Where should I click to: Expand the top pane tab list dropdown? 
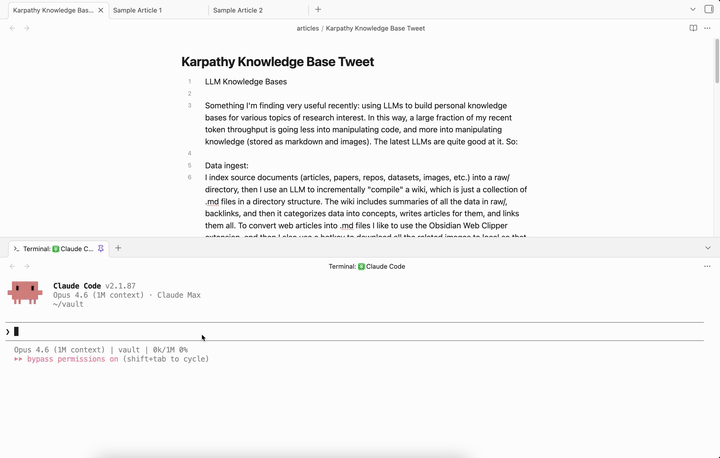[x=693, y=10]
